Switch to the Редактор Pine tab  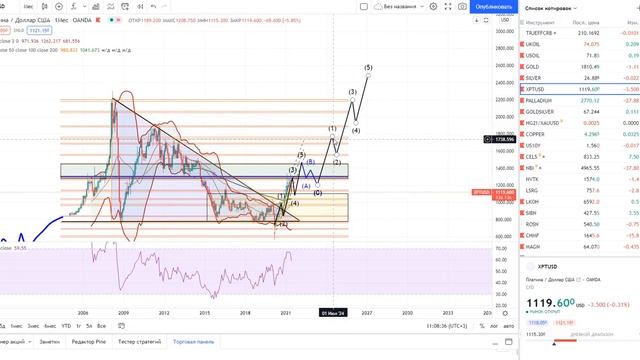(x=89, y=342)
